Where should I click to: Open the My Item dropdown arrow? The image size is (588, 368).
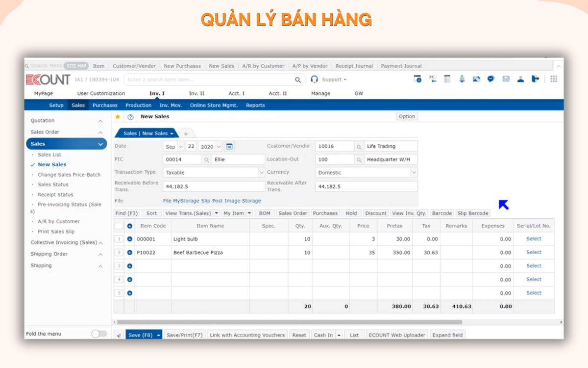point(249,213)
